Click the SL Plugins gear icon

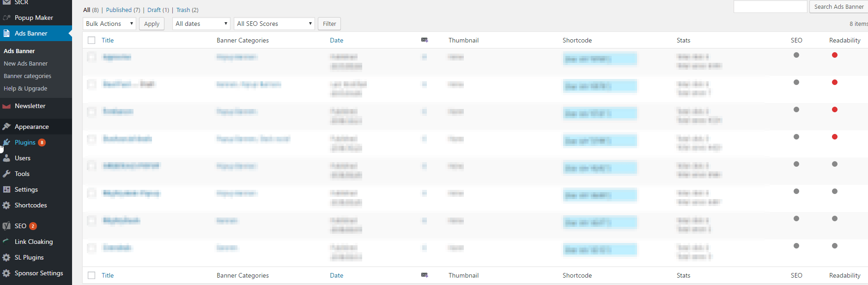[6, 257]
